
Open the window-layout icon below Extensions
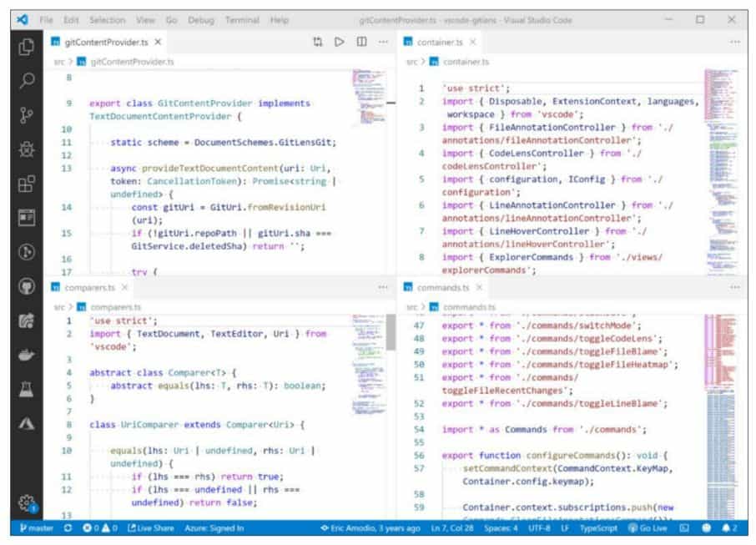27,218
